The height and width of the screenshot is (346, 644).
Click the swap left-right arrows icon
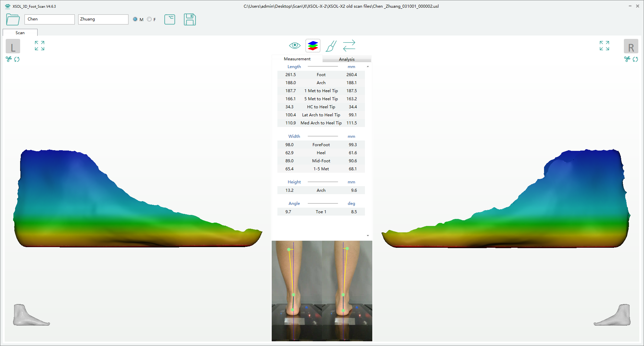point(349,46)
